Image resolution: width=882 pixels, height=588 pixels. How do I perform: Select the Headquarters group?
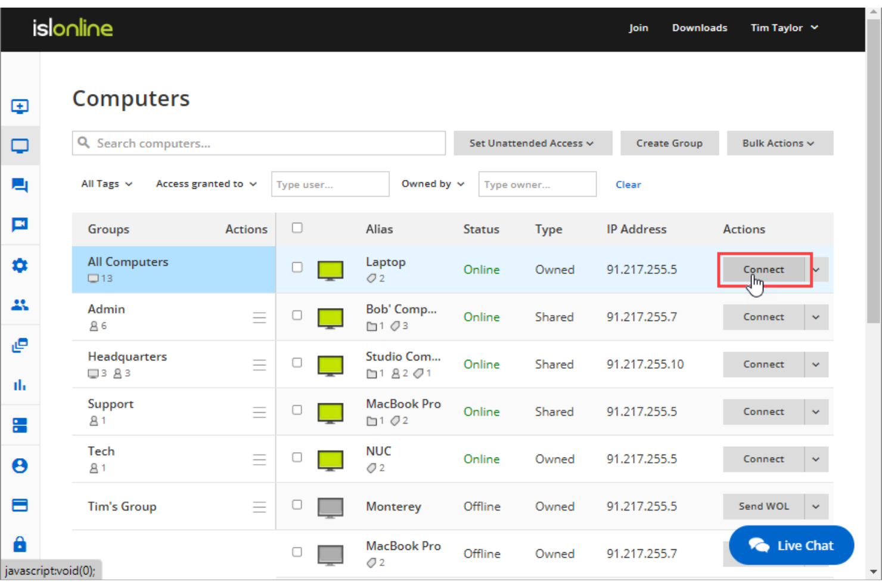[x=173, y=365]
